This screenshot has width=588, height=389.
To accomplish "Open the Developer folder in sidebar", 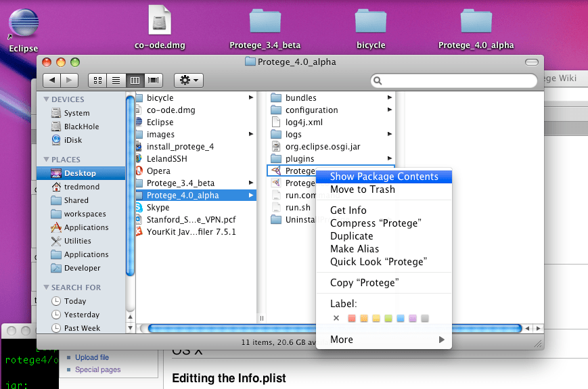I will click(x=81, y=268).
